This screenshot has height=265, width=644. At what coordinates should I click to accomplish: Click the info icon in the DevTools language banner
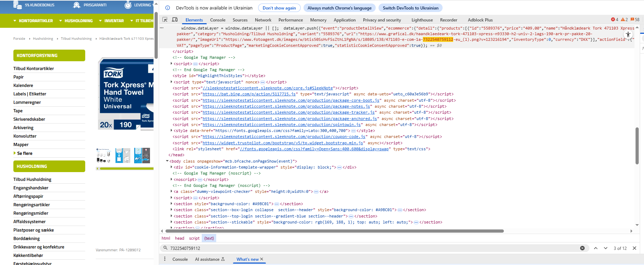168,8
